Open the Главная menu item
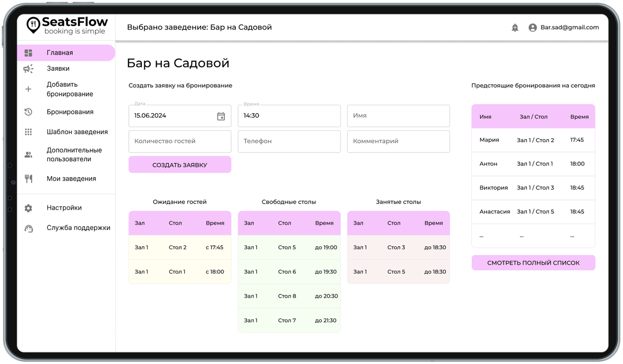 click(66, 53)
